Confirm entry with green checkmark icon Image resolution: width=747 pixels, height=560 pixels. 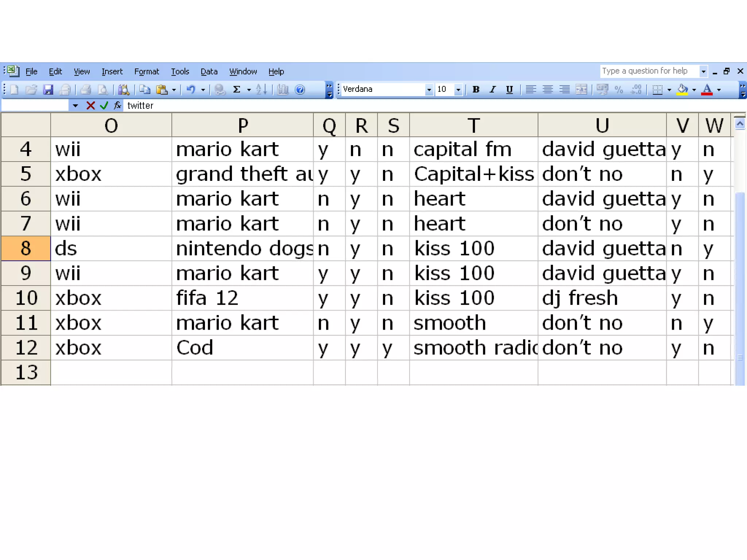point(104,106)
